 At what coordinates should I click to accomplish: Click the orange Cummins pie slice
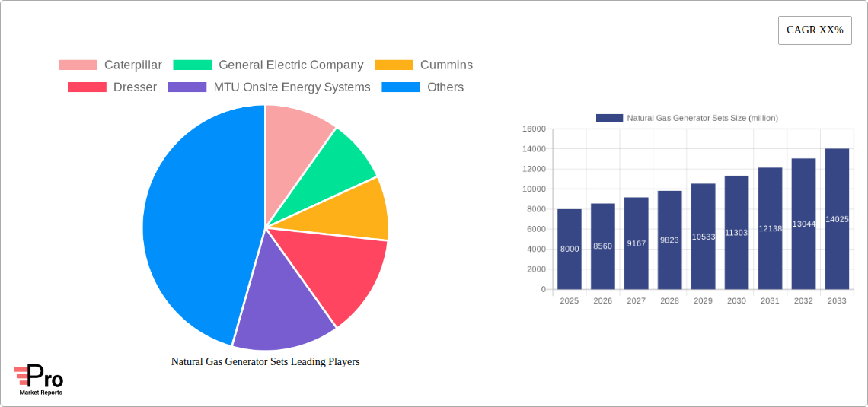coord(358,209)
